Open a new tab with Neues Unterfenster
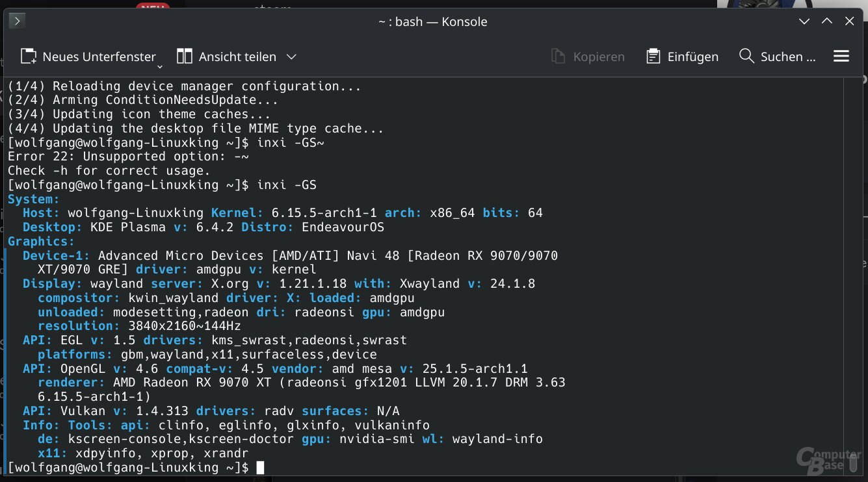 (88, 57)
